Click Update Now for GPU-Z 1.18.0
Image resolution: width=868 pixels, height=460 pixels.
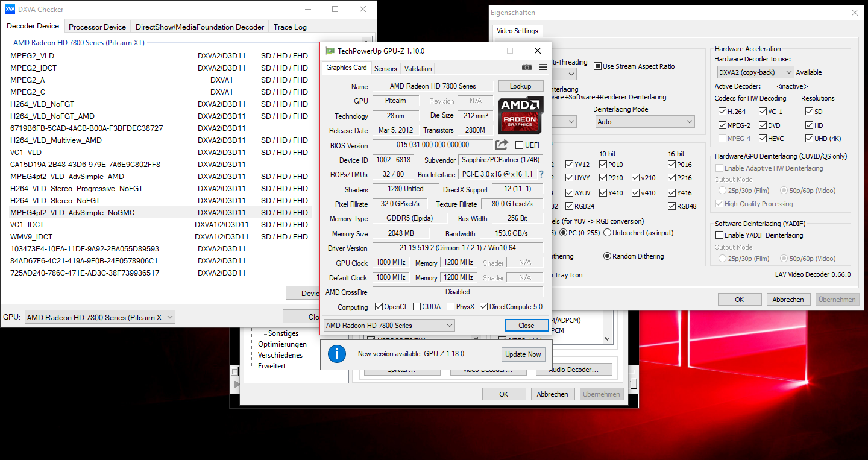[x=523, y=354]
